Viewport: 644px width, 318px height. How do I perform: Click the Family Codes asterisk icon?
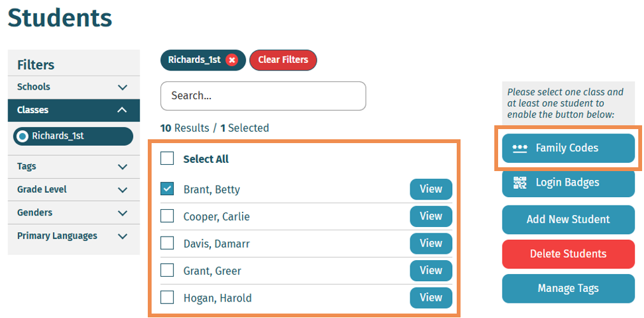coord(520,148)
